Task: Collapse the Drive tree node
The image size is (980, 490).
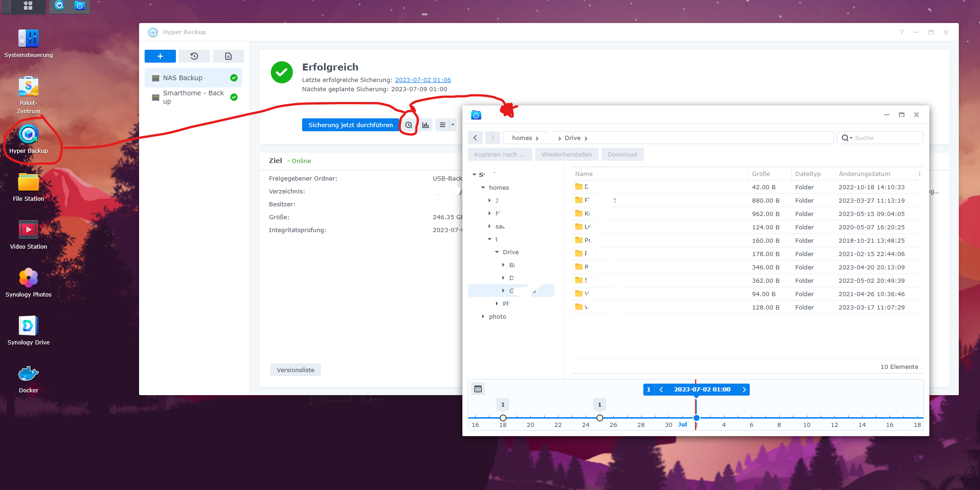Action: tap(497, 252)
